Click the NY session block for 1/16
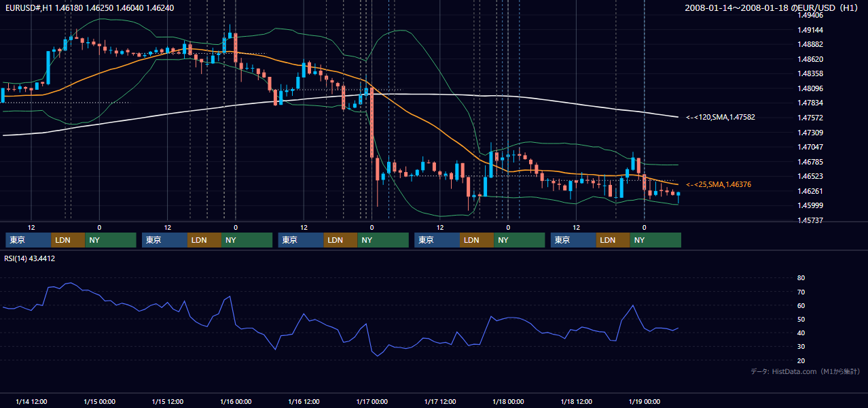 click(383, 240)
